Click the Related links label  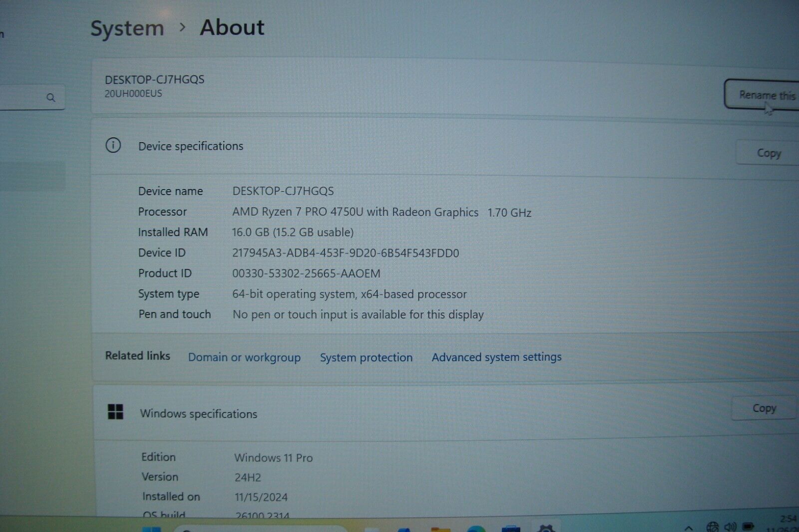point(137,355)
